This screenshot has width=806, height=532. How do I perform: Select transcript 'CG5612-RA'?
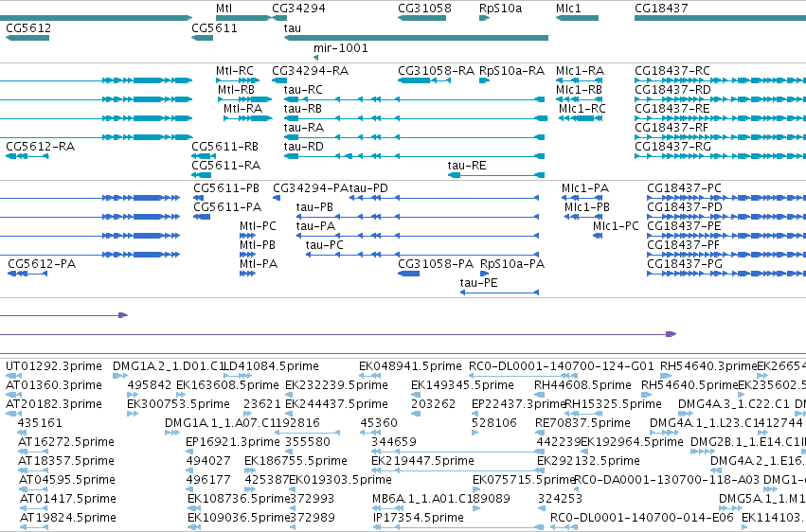point(40,147)
